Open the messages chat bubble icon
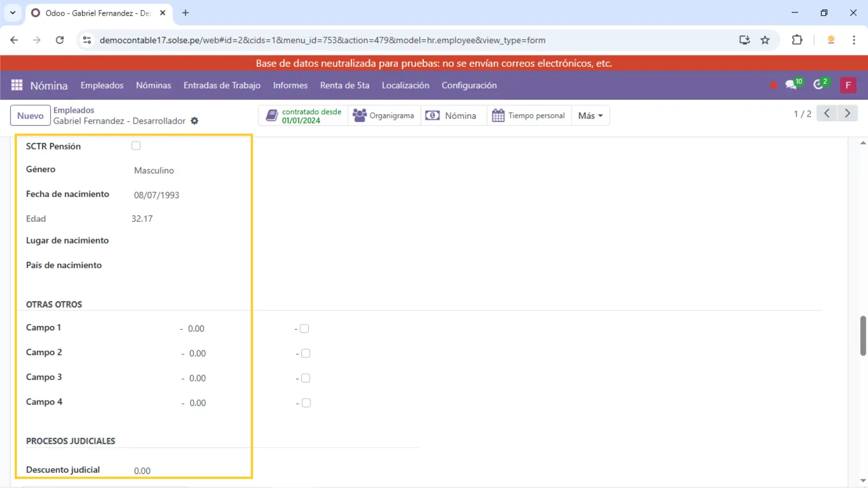868x488 pixels. pos(791,85)
